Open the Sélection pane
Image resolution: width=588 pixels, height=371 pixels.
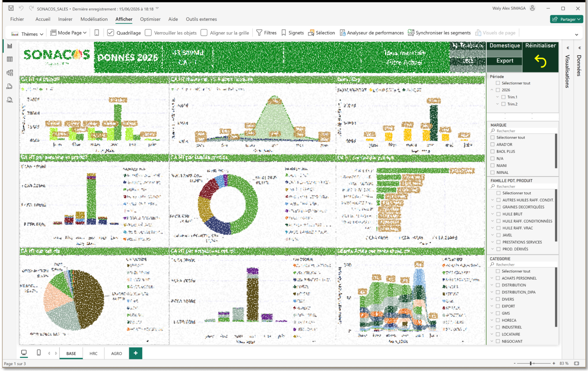coord(322,33)
